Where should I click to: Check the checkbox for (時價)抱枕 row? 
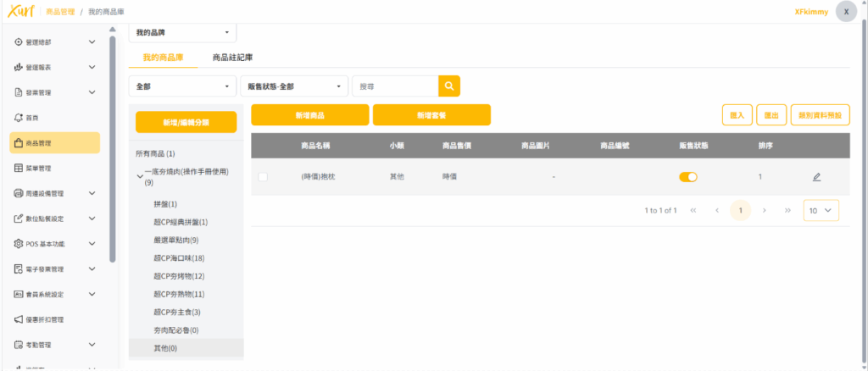coord(263,177)
